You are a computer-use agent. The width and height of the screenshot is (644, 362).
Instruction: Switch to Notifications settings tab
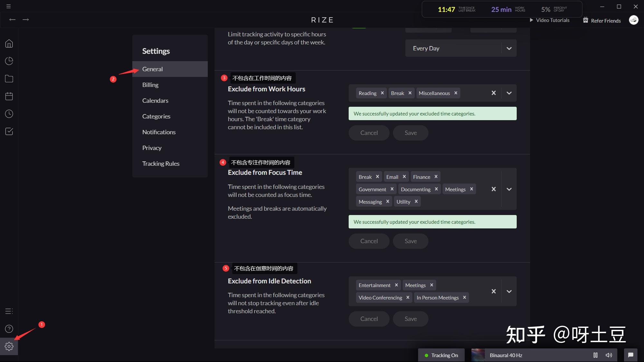point(159,132)
